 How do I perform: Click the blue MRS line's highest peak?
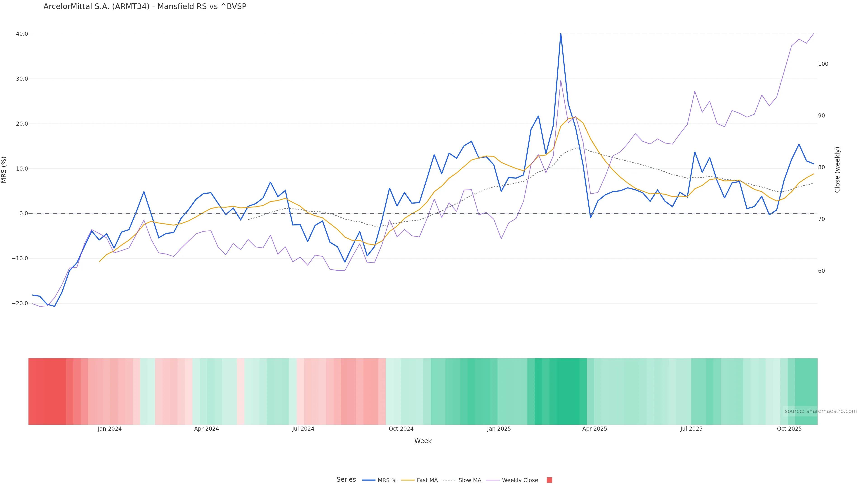[x=561, y=34]
